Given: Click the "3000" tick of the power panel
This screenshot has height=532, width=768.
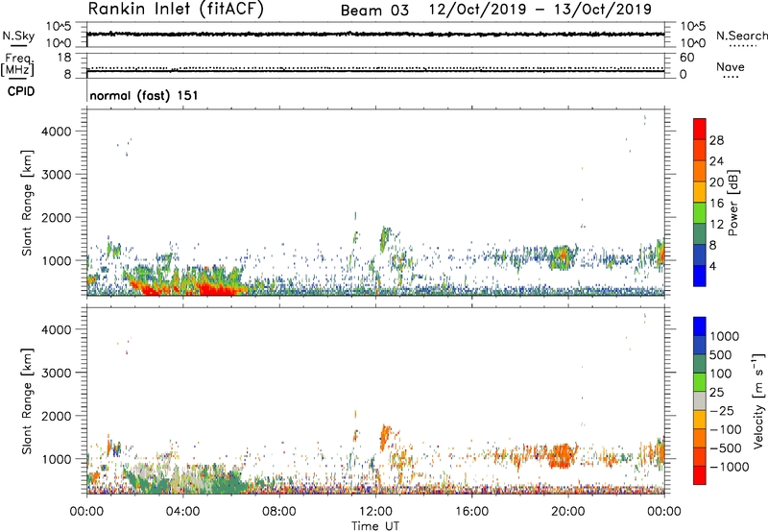Looking at the screenshot, I should click(x=57, y=175).
